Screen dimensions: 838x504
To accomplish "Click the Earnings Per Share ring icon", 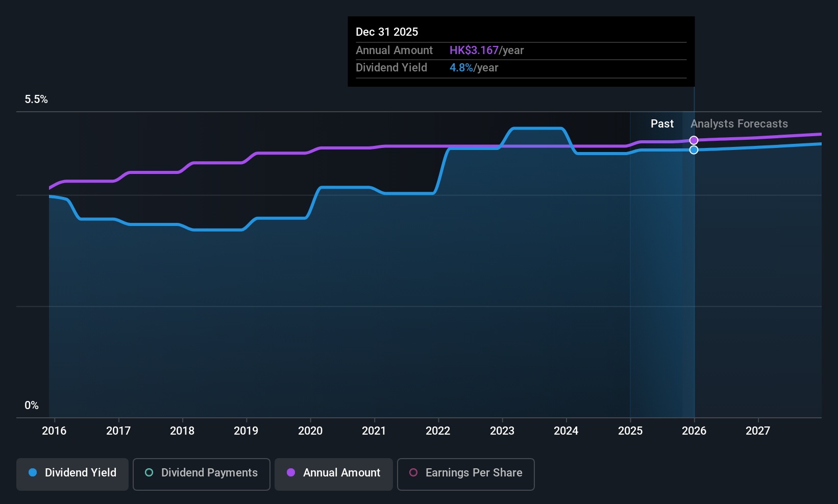I will click(413, 474).
